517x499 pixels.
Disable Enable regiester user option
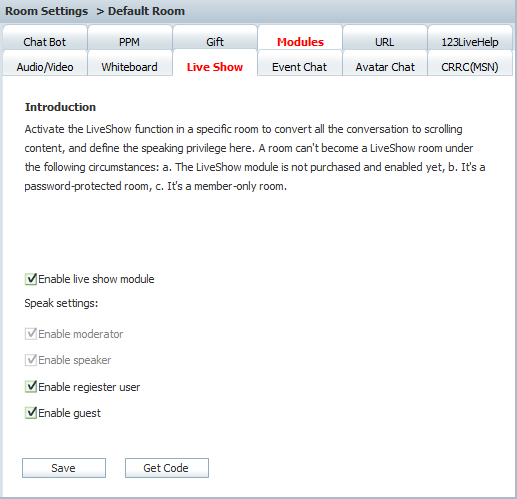tap(31, 387)
